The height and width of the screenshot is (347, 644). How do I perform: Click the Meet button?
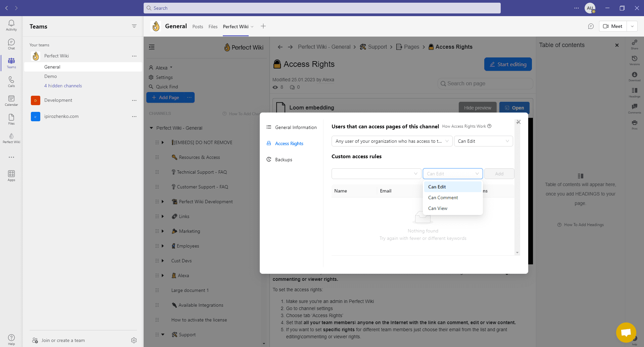[613, 26]
